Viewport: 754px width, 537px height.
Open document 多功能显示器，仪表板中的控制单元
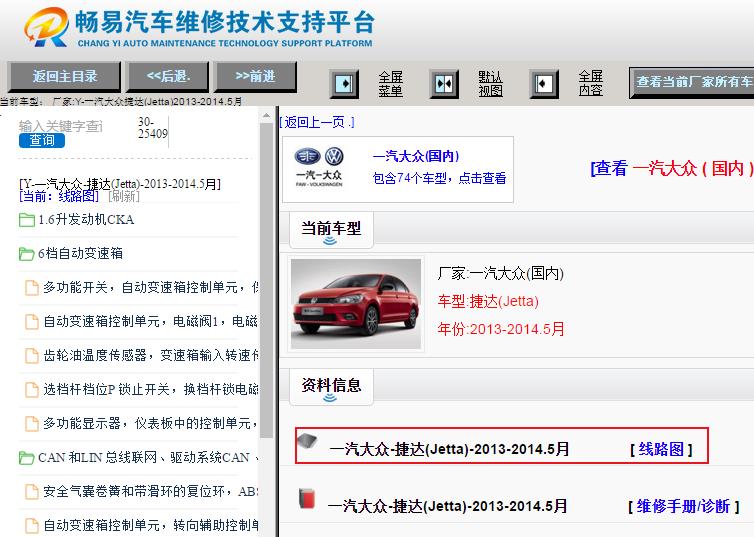coord(151,423)
